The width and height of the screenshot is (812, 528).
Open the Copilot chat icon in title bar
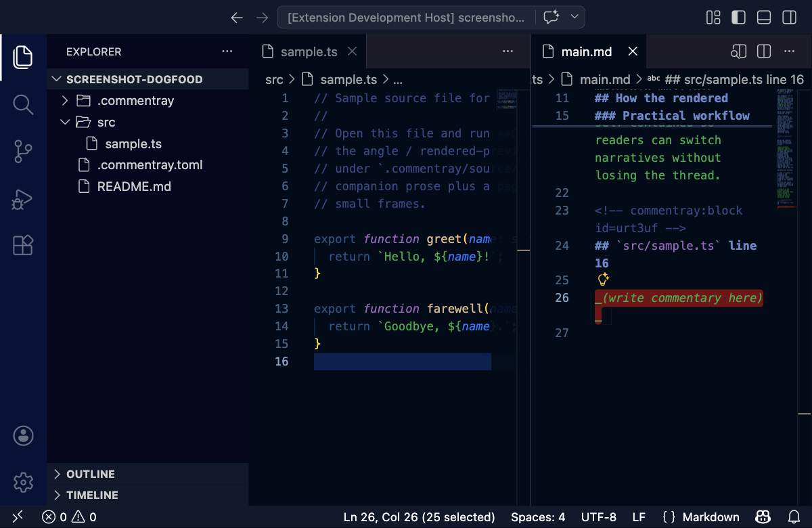[x=551, y=18]
